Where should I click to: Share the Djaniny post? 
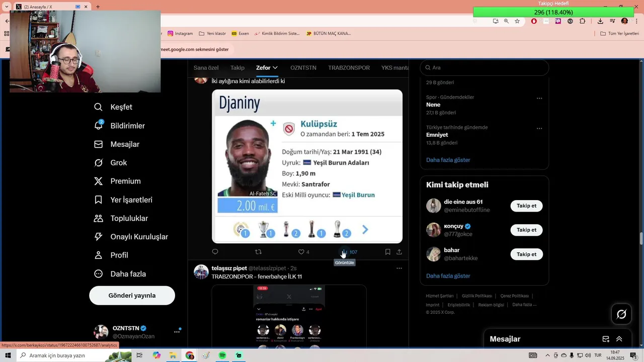(x=399, y=252)
